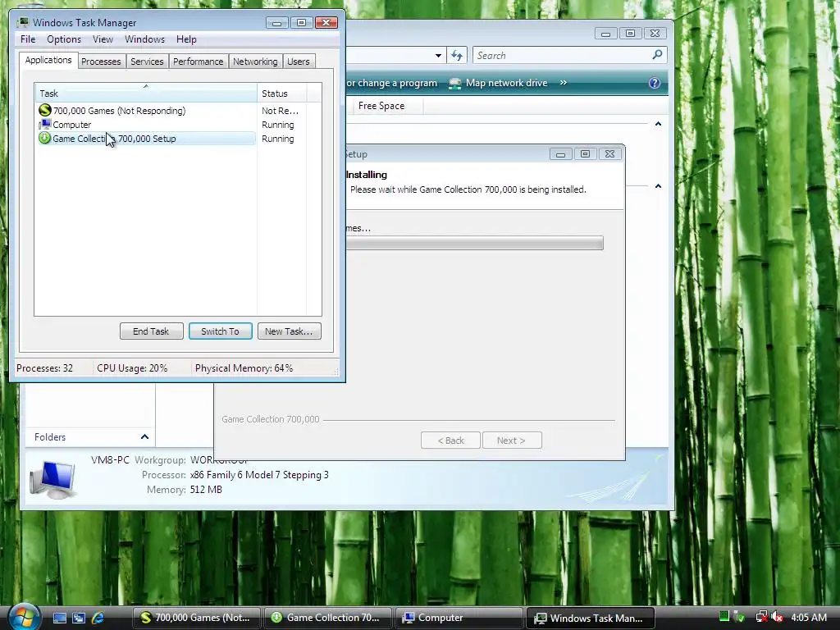Open the File menu in Task Manager
The height and width of the screenshot is (630, 840).
[28, 39]
